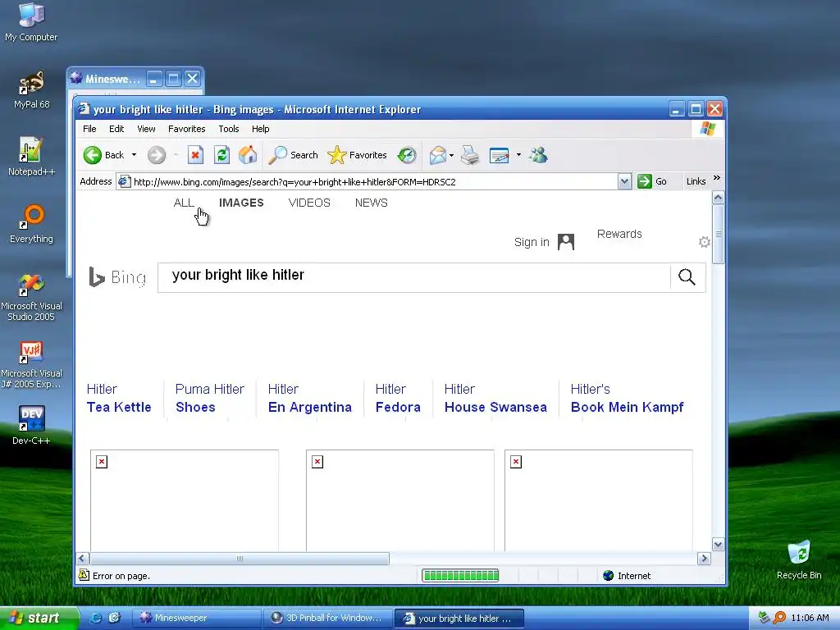840x630 pixels.
Task: Switch to the NEWS tab
Action: [372, 203]
